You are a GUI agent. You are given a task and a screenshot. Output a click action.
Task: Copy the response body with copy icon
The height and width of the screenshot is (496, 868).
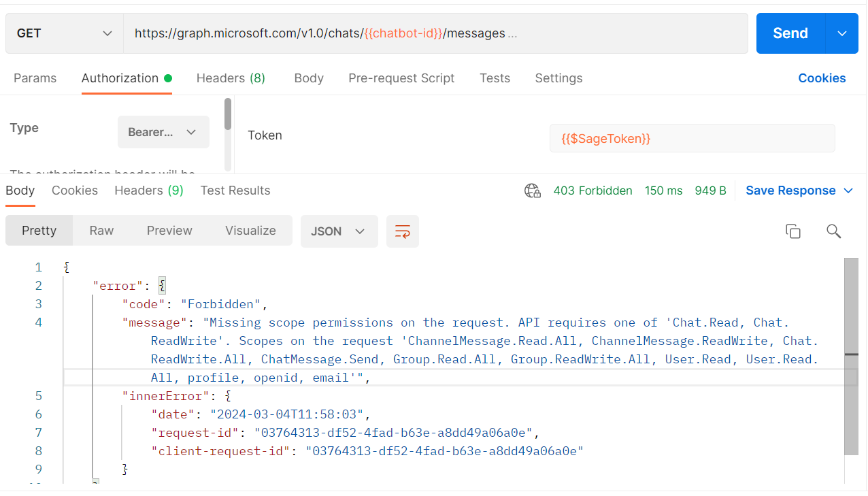tap(792, 231)
